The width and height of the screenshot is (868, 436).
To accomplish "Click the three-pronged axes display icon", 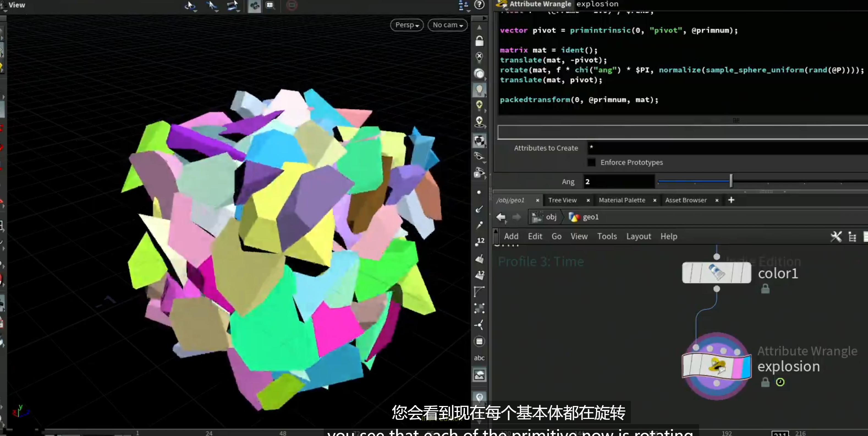I will pos(479,325).
